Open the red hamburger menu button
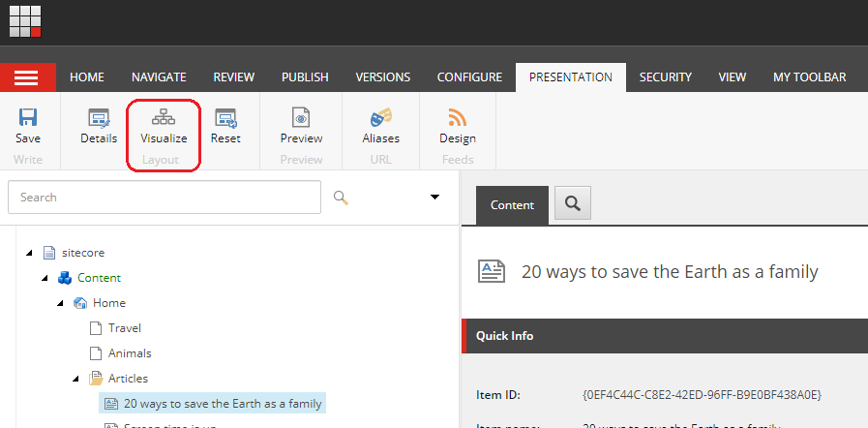Screen dimensions: 868x428 (26, 77)
